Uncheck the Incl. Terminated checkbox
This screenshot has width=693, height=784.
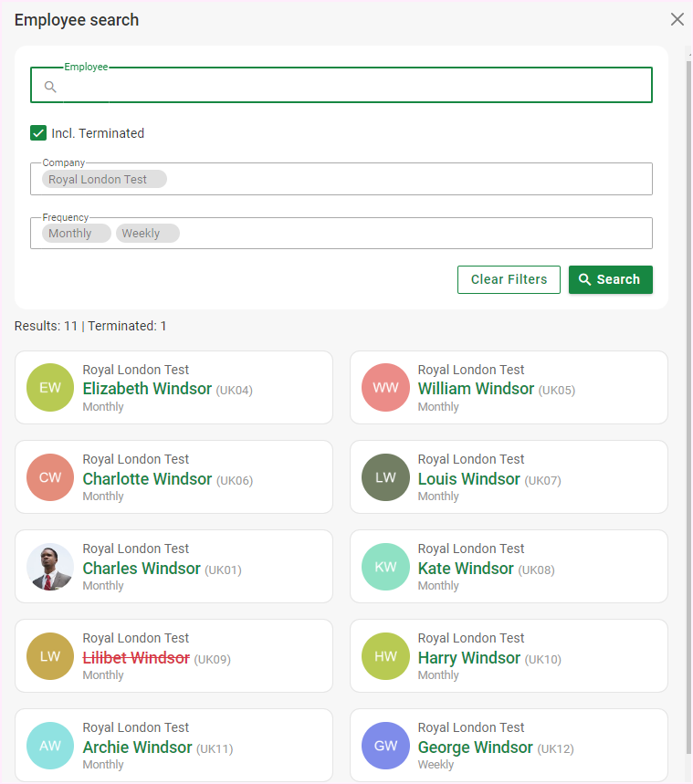pyautogui.click(x=38, y=133)
